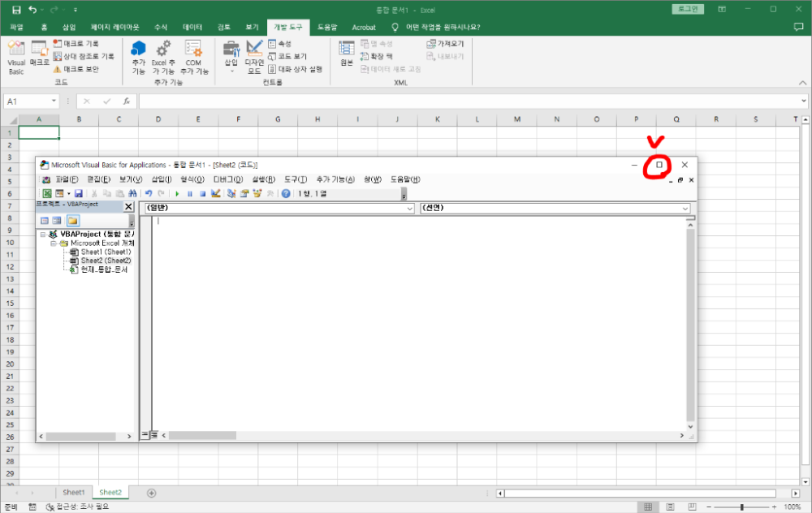
Task: Open 추가 기능 blue hexagon icon
Action: [x=138, y=57]
